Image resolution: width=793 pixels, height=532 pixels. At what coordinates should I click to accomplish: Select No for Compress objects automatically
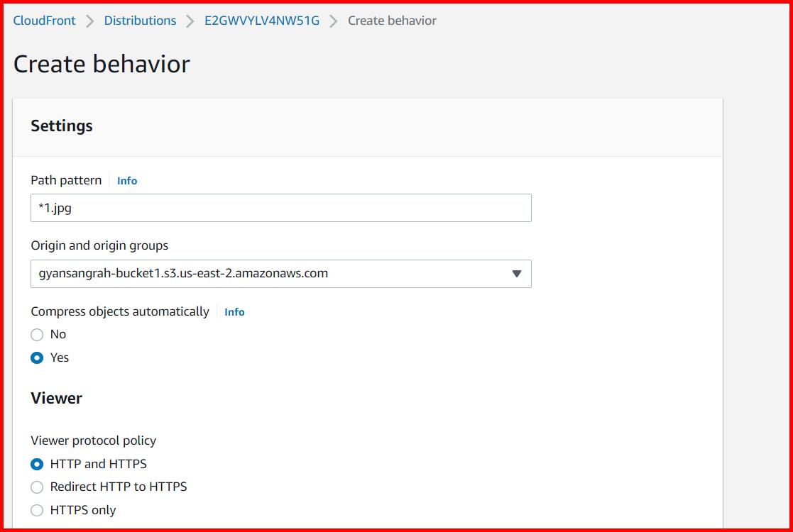pyautogui.click(x=37, y=334)
